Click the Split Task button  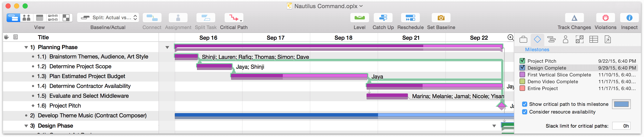[206, 18]
